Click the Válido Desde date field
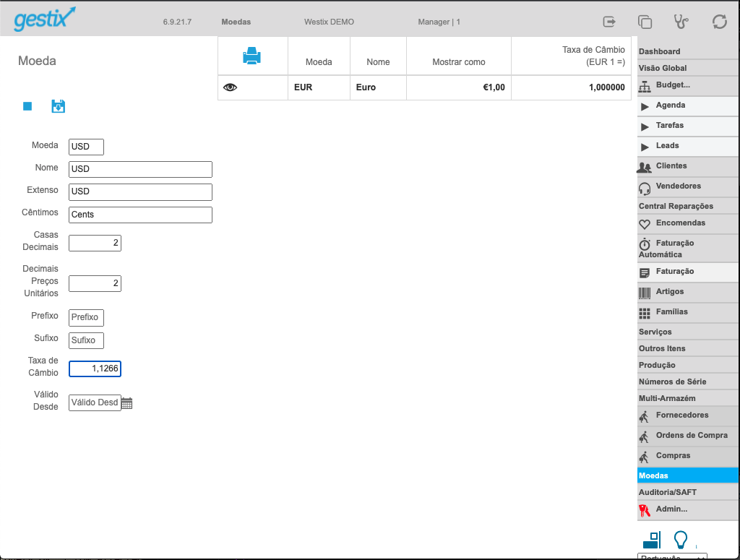This screenshot has height=560, width=740. tap(95, 403)
